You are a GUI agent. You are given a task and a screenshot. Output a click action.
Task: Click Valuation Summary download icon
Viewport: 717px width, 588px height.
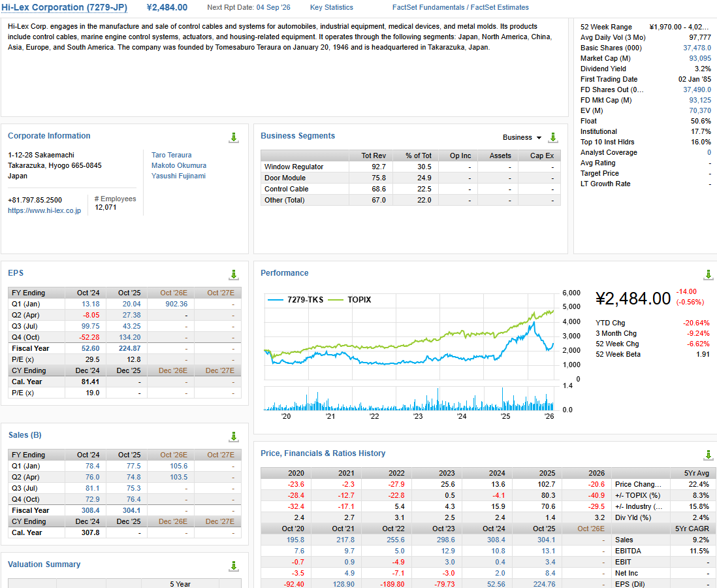click(234, 566)
